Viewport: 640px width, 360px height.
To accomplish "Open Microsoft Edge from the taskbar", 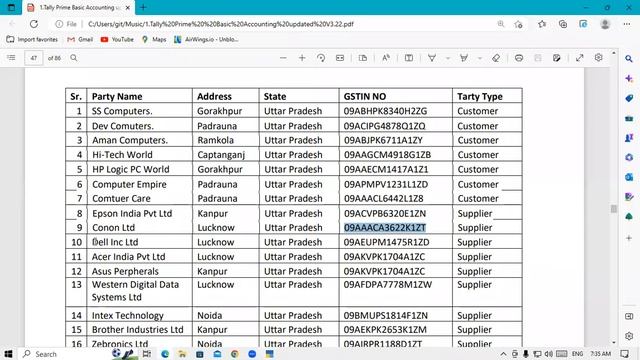I will point(165,354).
